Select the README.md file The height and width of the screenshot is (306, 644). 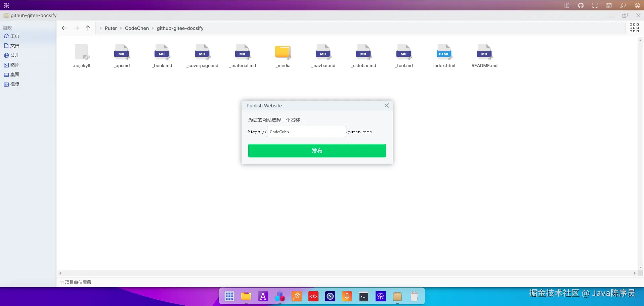484,56
